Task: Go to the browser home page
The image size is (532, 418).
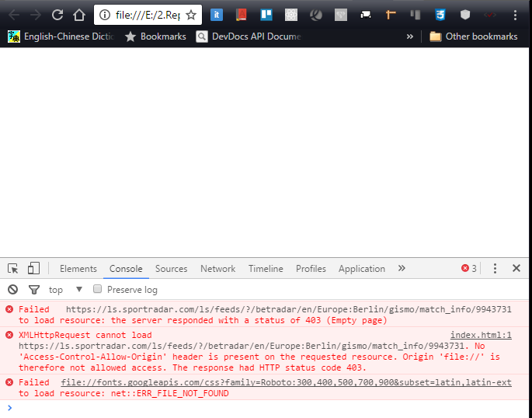Action: 78,15
